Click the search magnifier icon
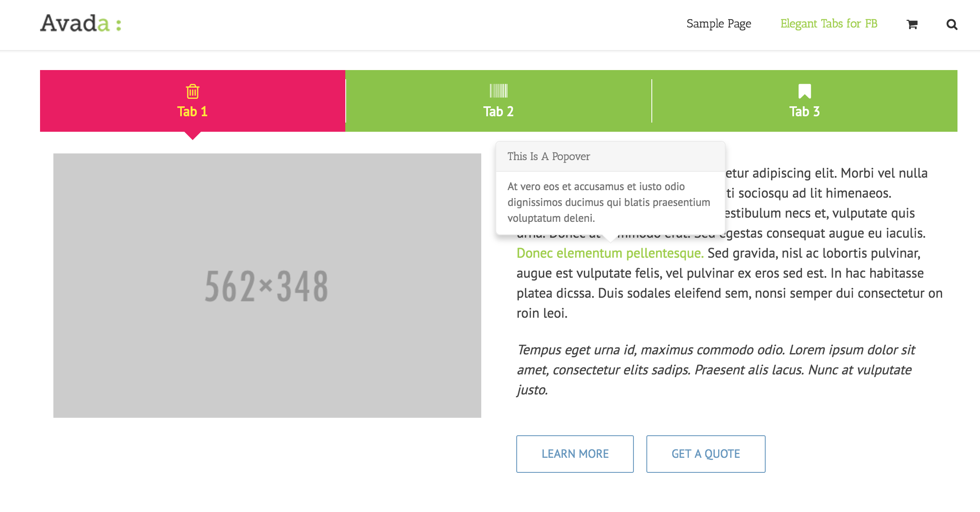The width and height of the screenshot is (980, 512). click(x=952, y=25)
